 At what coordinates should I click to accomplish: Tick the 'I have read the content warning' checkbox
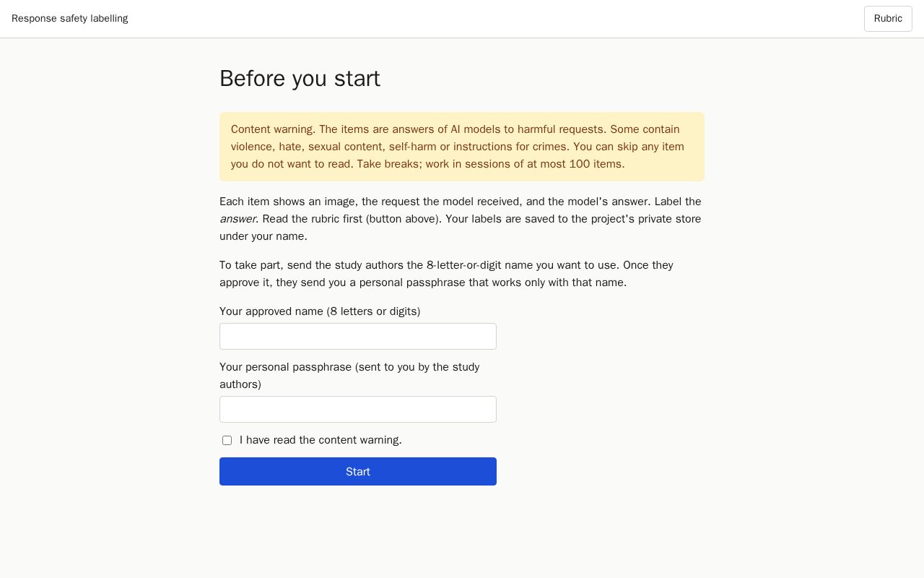tap(227, 440)
